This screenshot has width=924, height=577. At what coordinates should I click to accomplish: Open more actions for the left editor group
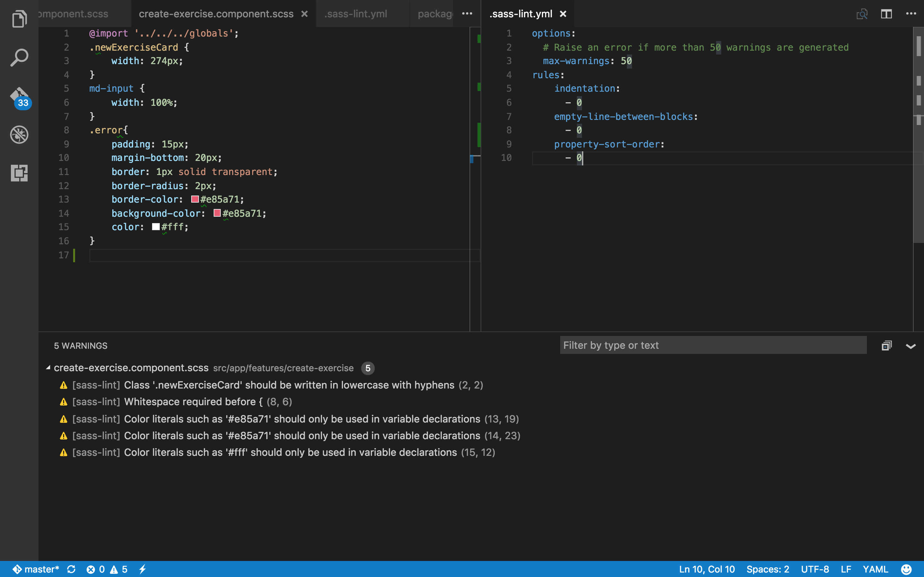[467, 14]
